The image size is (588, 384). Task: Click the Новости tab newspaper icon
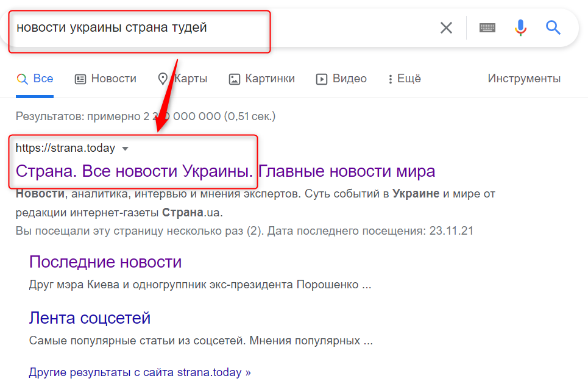pyautogui.click(x=80, y=79)
